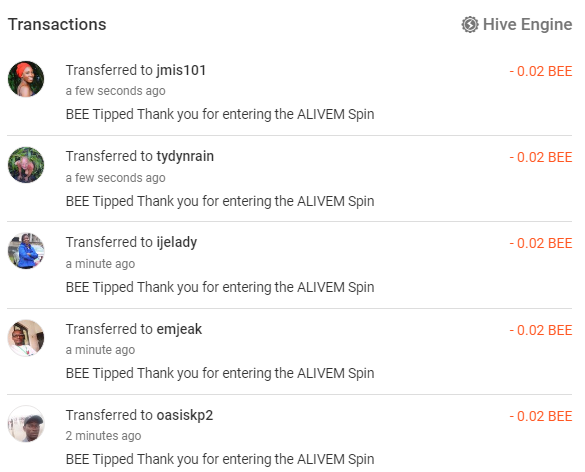Visit the jmis101 username link
The image size is (585, 472).
click(181, 70)
